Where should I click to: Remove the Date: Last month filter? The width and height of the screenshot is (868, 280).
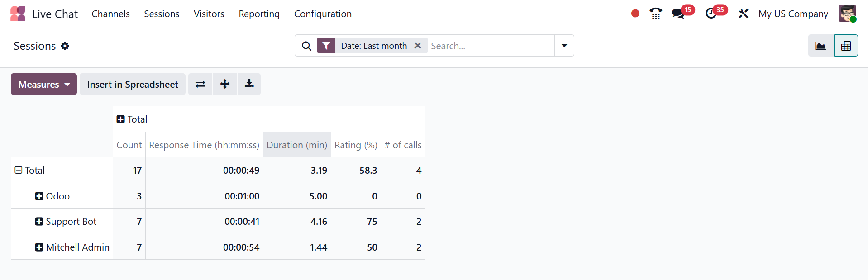[418, 46]
